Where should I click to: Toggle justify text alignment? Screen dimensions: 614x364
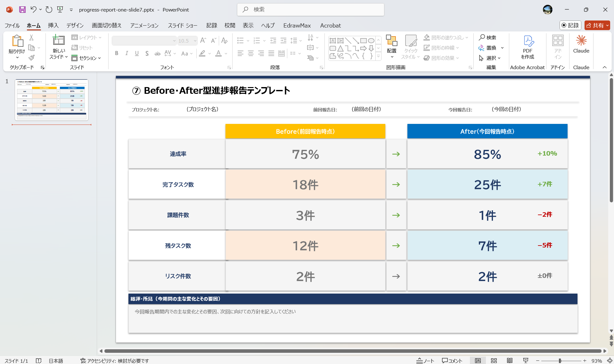271,53
